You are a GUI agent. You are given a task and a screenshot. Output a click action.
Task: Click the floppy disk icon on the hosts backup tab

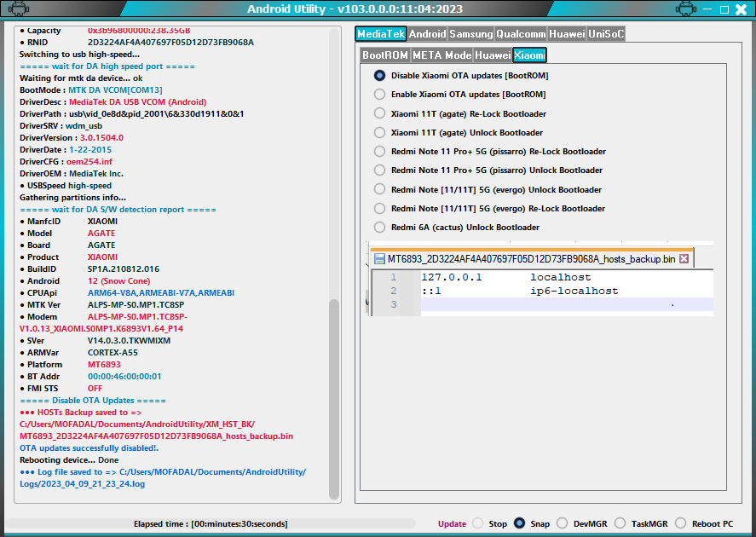click(x=379, y=259)
